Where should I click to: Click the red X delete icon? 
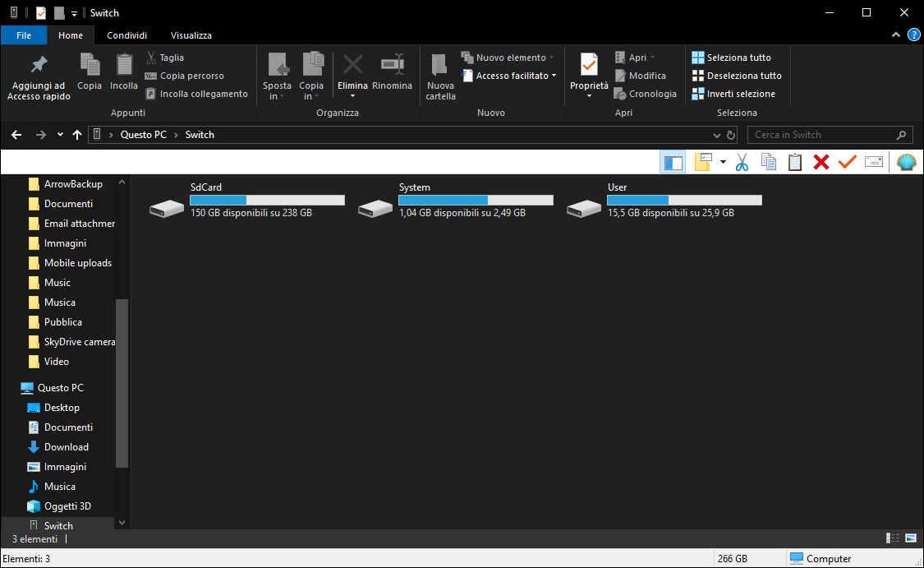pyautogui.click(x=821, y=162)
